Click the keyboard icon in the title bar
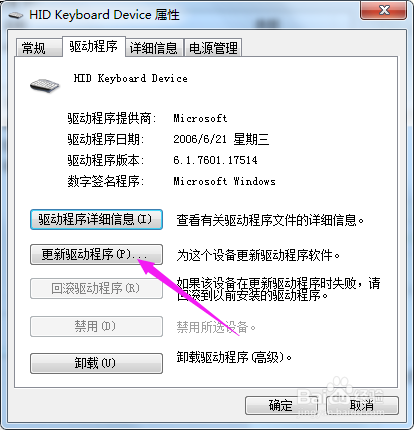414x430 pixels. pyautogui.click(x=16, y=15)
